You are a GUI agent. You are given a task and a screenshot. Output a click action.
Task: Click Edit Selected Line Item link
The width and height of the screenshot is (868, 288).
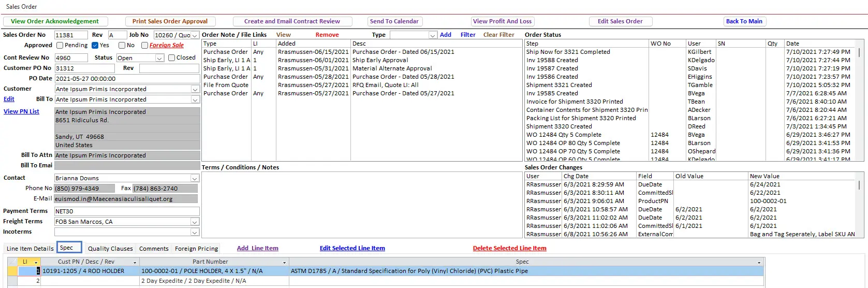click(x=352, y=248)
